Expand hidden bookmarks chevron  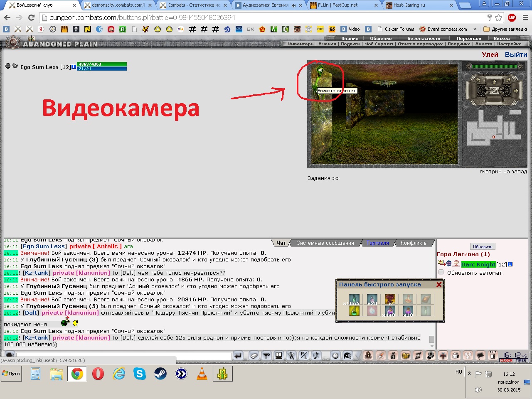(475, 29)
